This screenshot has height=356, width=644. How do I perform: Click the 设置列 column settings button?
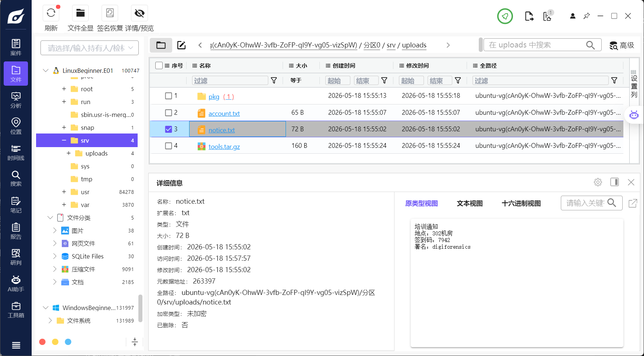tap(634, 83)
